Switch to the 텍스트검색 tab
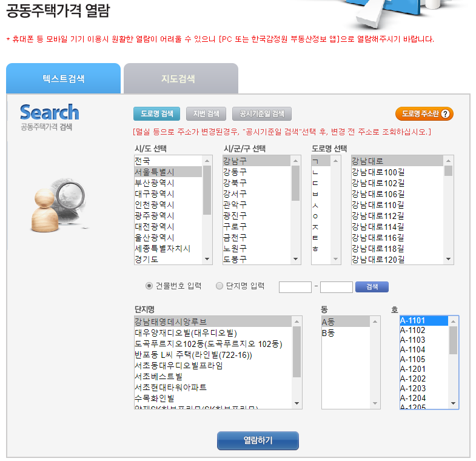Viewport: 476px width, 461px height. (x=63, y=78)
